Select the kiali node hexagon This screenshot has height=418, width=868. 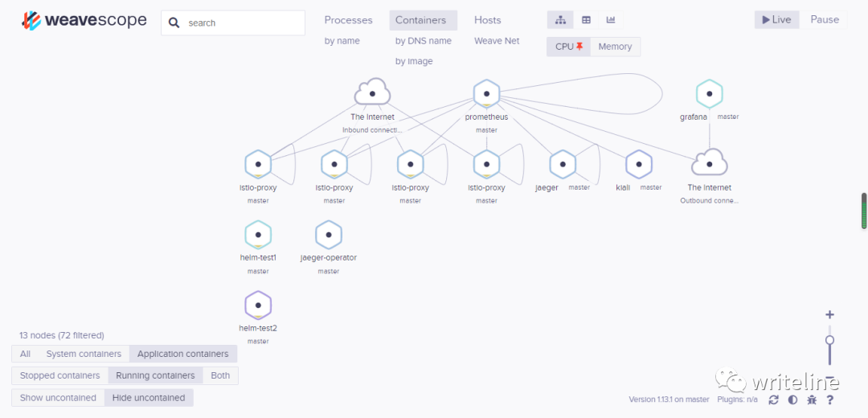tap(639, 164)
